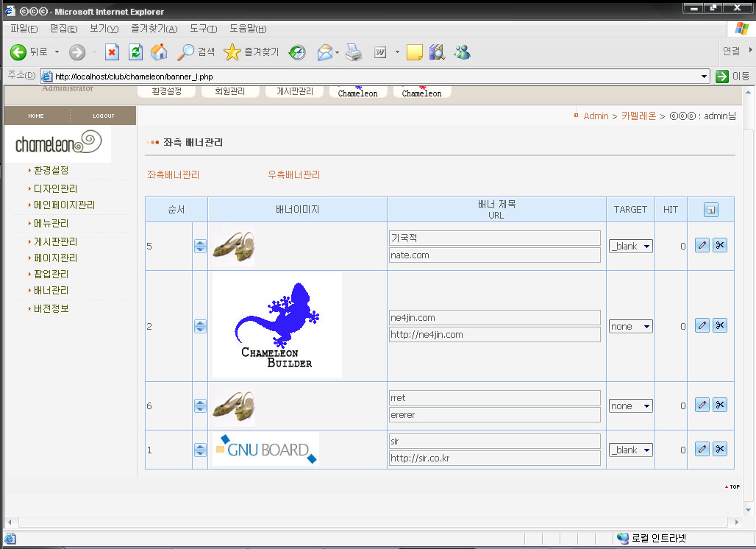The image size is (756, 549).
Task: Click the Refresh icon in browser toolbar
Action: coord(135,52)
